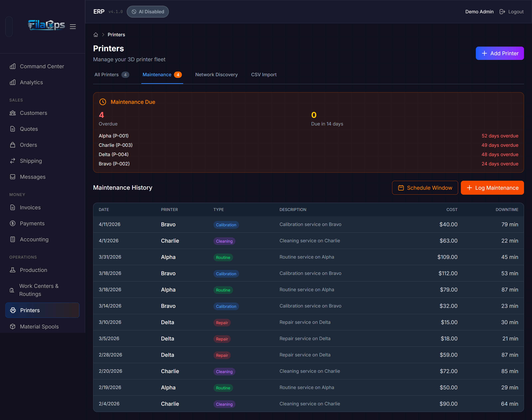Click the Orders bag icon
Viewport: 532px width, 420px height.
pyautogui.click(x=12, y=145)
